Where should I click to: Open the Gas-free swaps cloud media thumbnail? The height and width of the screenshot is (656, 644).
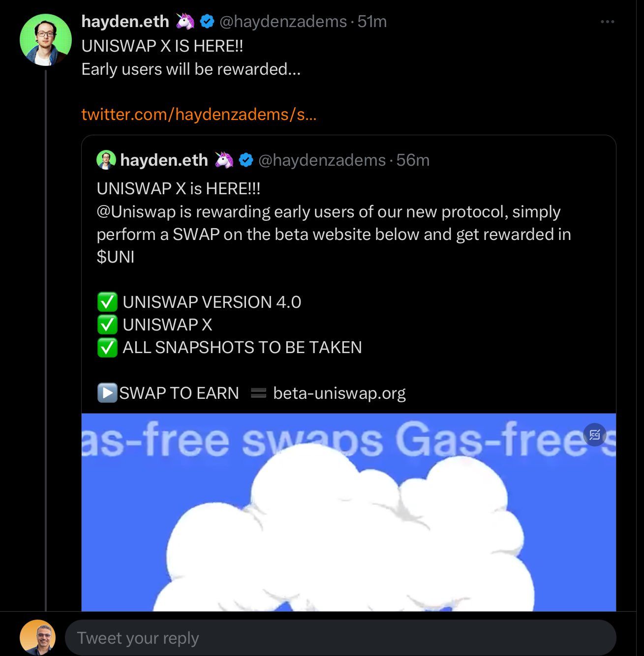pyautogui.click(x=348, y=512)
